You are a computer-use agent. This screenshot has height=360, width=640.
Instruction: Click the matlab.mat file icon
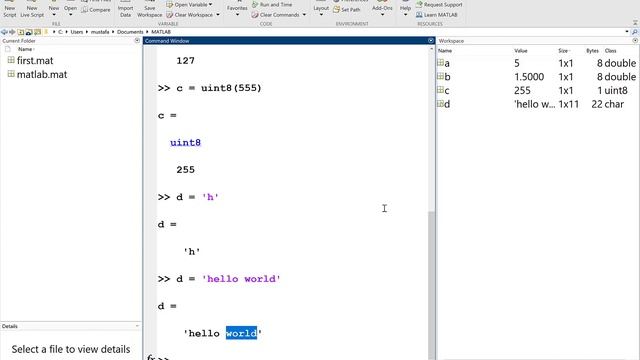pos(11,74)
